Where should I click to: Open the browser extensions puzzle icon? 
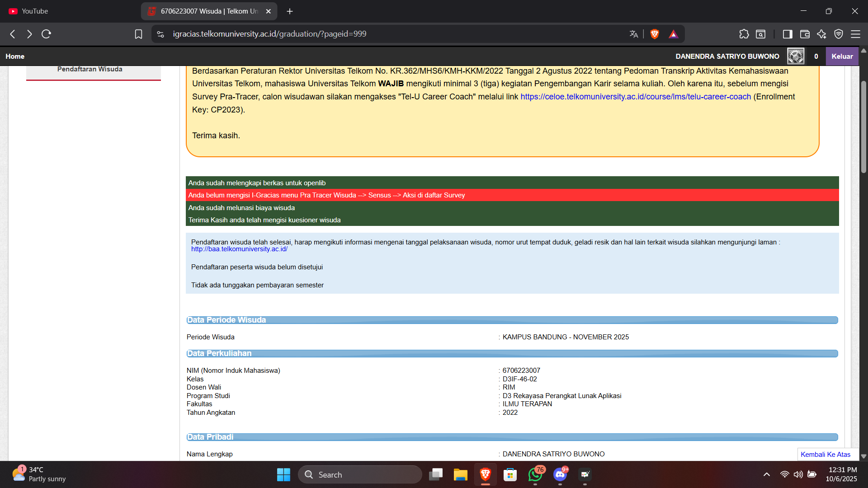coord(744,34)
